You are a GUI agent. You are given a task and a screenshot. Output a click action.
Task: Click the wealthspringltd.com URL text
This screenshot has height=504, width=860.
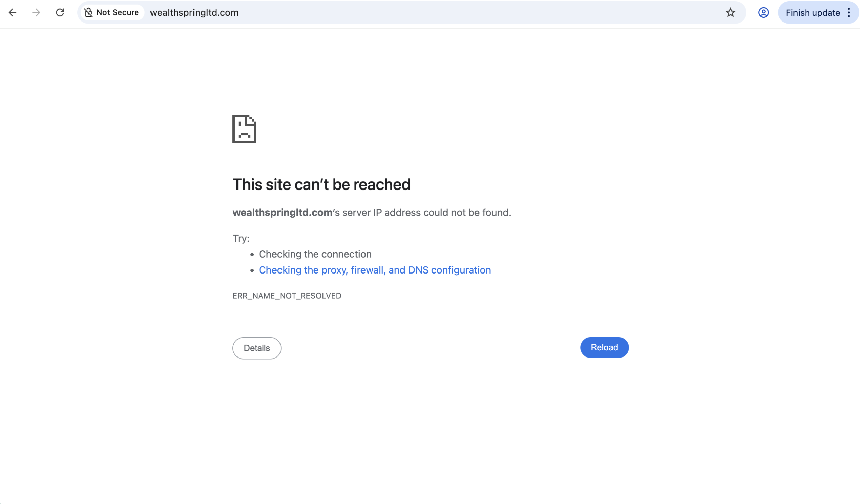[193, 13]
